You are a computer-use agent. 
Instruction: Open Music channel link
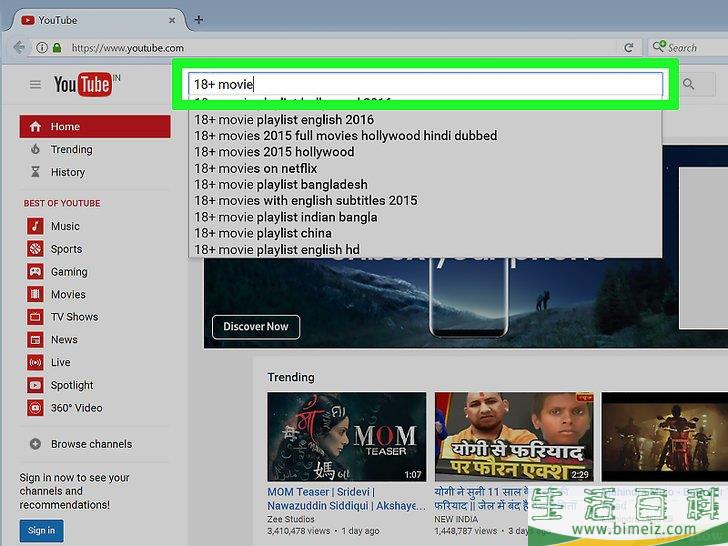[65, 226]
